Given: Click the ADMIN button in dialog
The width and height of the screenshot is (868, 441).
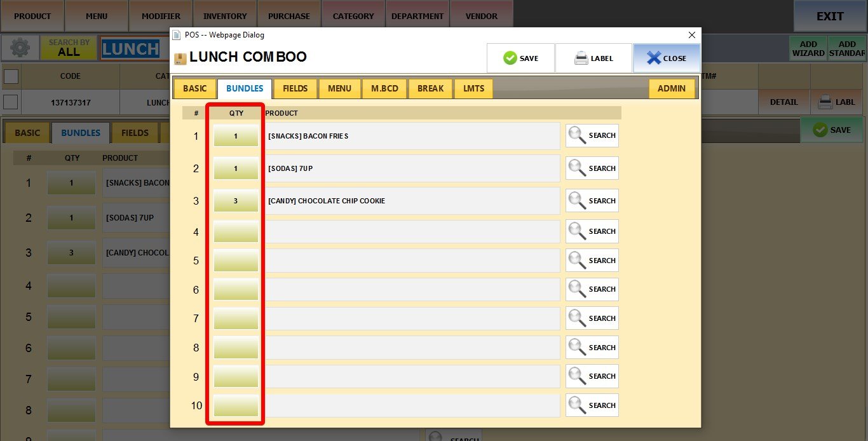Looking at the screenshot, I should point(671,88).
